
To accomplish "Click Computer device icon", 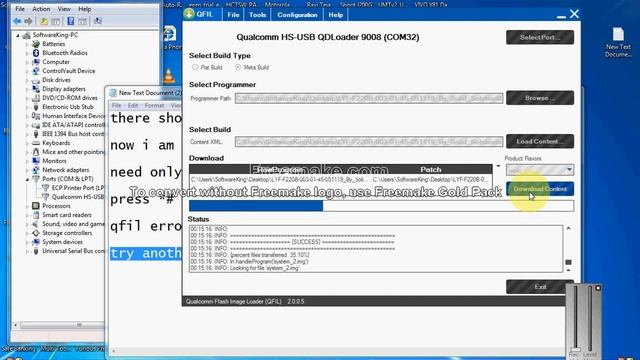I will pos(36,62).
